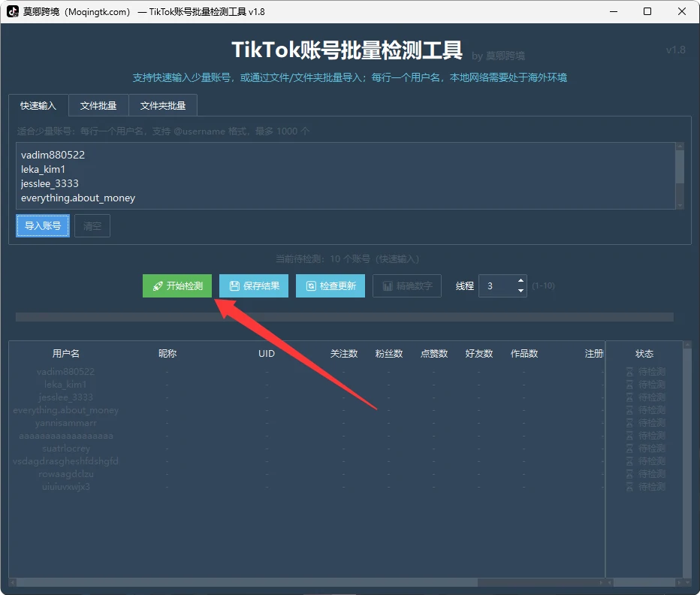Screen dimensions: 700x595
Task: Click the results table horizontal scrollbar
Action: pyautogui.click(x=306, y=582)
